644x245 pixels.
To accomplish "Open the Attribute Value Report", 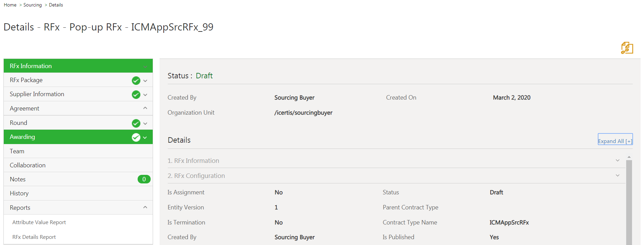I will coord(39,222).
